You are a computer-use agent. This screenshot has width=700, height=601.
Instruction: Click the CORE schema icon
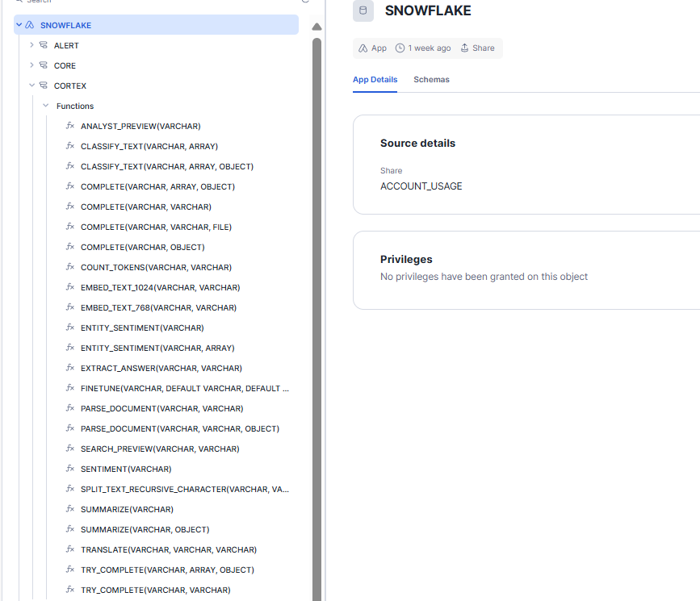44,65
